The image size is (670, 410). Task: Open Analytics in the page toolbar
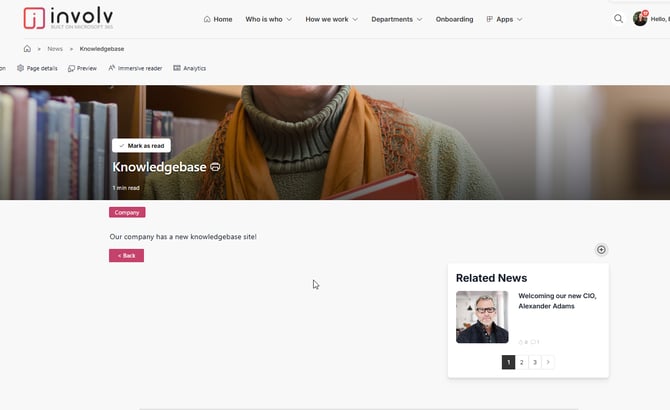pyautogui.click(x=189, y=68)
